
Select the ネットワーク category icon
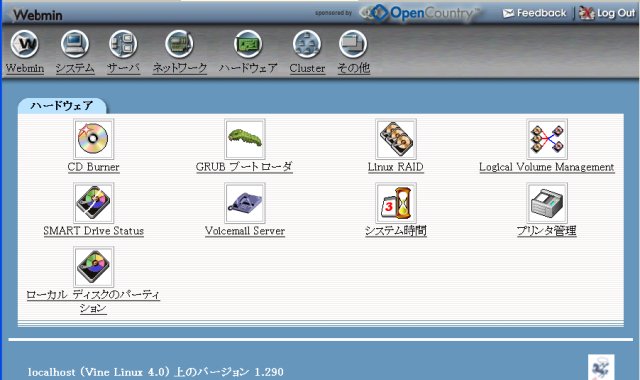(180, 44)
